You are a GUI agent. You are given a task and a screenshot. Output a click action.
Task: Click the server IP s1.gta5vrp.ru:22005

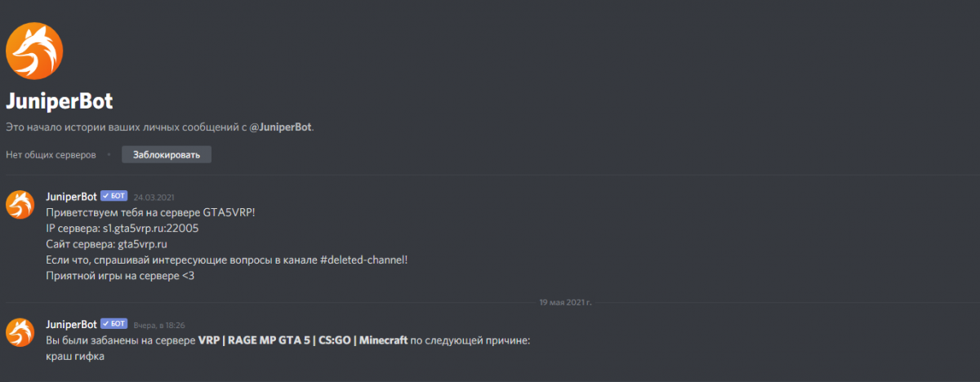(157, 229)
